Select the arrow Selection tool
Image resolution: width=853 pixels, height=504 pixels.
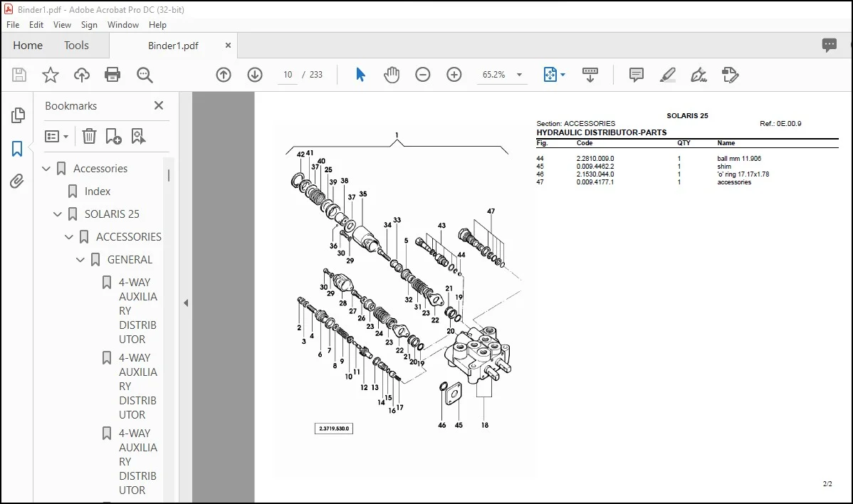360,75
